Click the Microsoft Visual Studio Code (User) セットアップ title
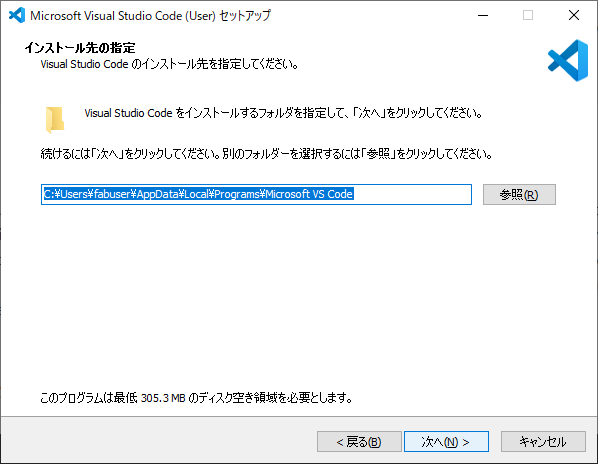598x464 pixels. (x=150, y=16)
